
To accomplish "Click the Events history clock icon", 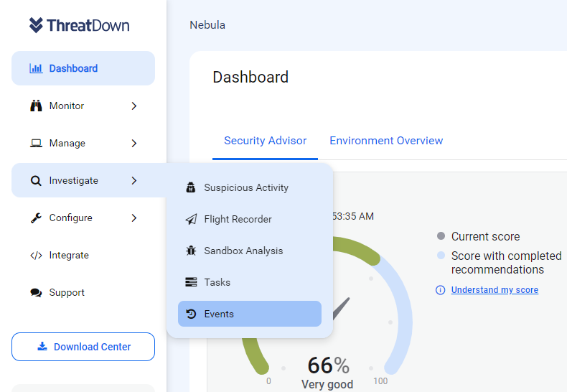I will click(191, 314).
